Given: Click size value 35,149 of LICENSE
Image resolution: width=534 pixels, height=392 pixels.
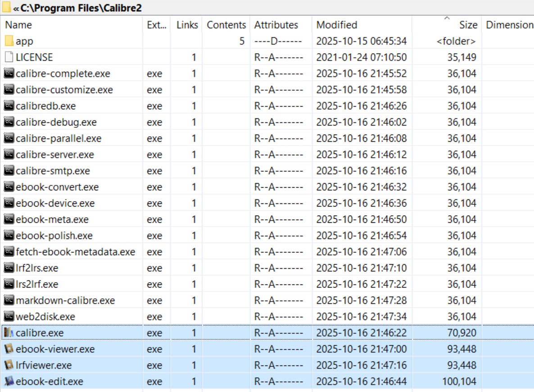Looking at the screenshot, I should click(x=462, y=57).
